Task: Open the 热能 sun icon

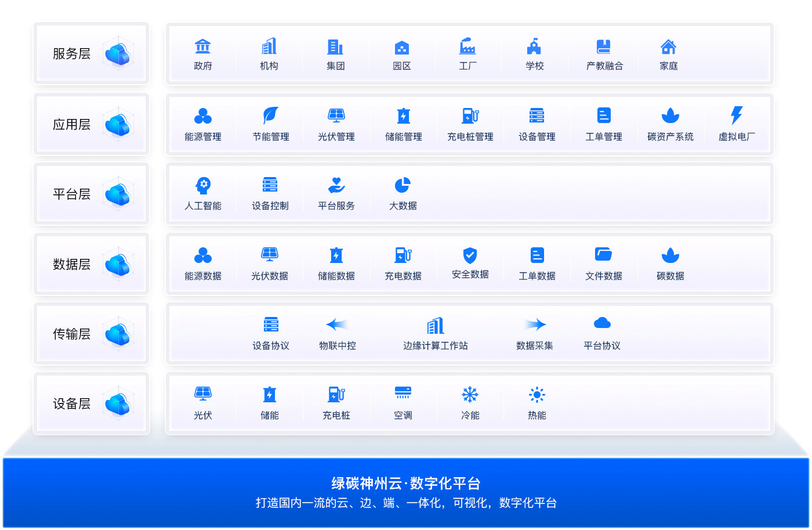Action: (x=537, y=395)
